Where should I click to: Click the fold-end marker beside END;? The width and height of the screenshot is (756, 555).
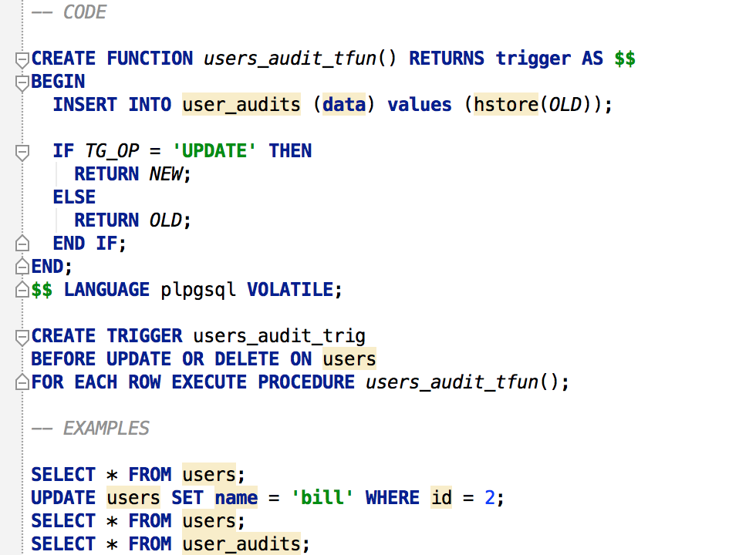(22, 266)
